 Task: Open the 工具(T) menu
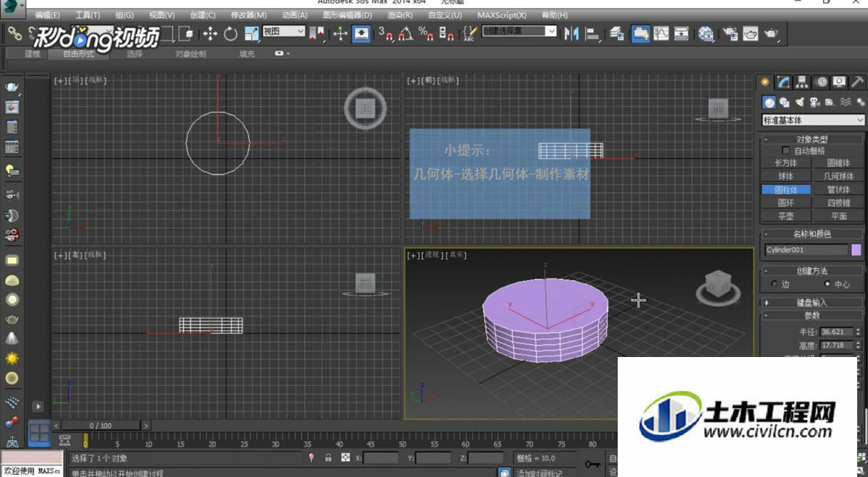88,15
